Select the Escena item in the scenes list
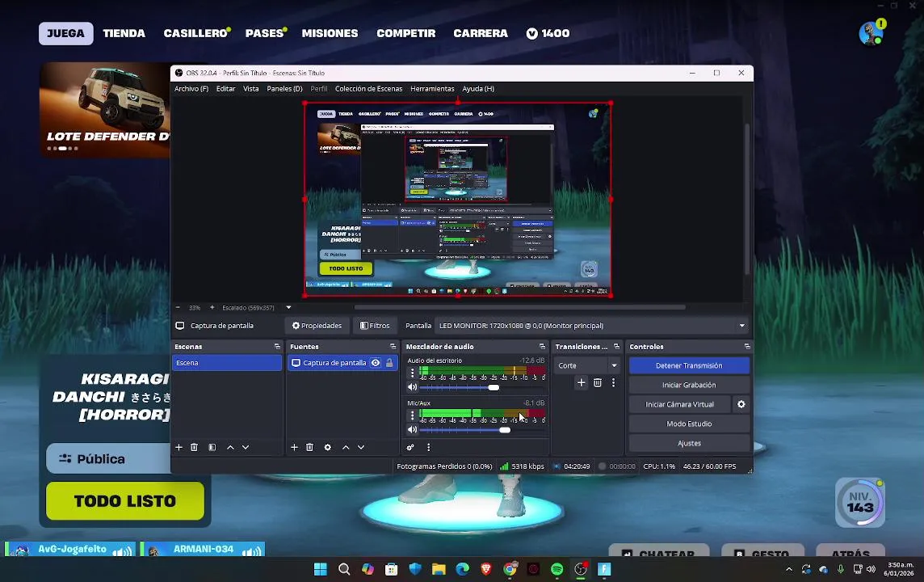Image resolution: width=924 pixels, height=582 pixels. tap(227, 363)
